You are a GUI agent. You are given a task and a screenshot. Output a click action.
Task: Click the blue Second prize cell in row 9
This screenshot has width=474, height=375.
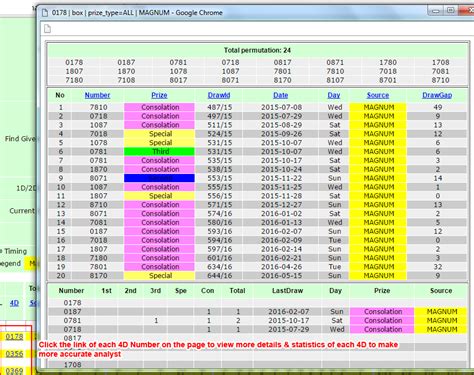pos(159,178)
